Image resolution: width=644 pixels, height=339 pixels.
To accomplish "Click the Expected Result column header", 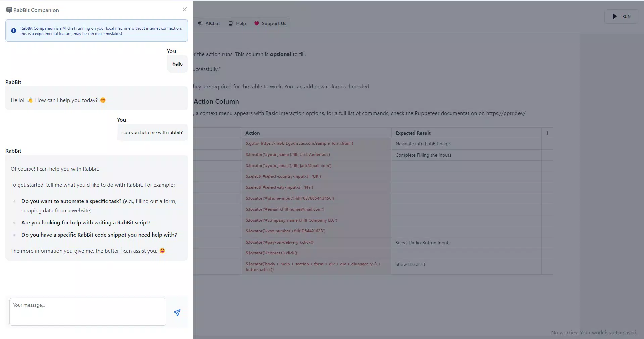I will [466, 133].
